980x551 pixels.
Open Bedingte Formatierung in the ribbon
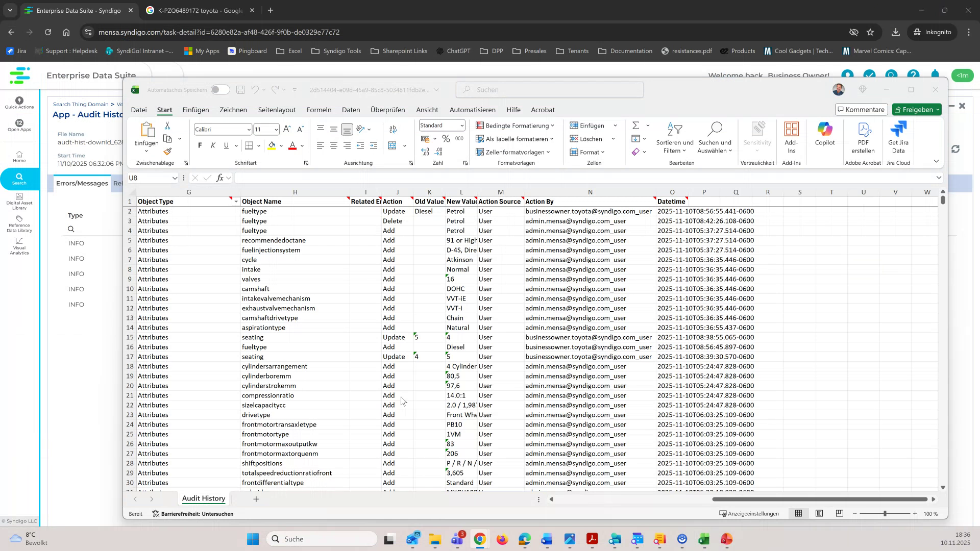click(514, 126)
